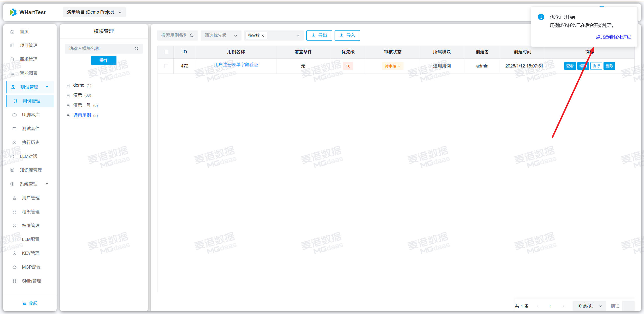Open 知识库管理 in sidebar
Viewport: 644px width, 314px height.
tap(31, 170)
